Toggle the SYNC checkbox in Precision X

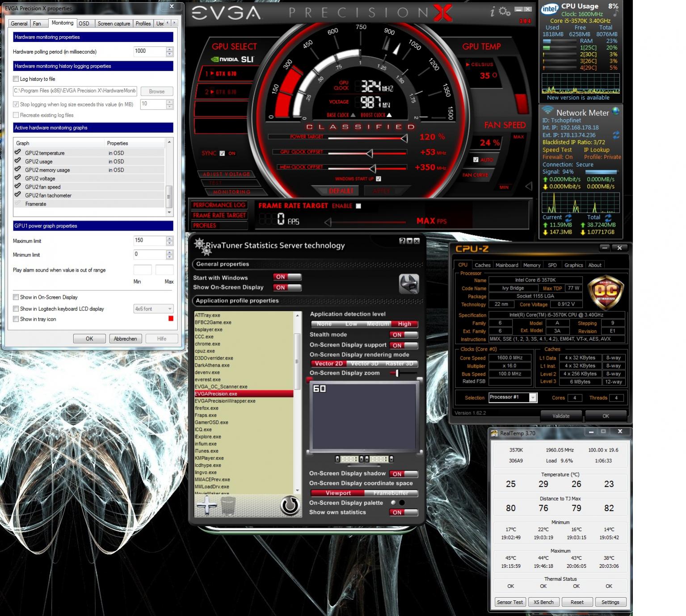click(222, 153)
